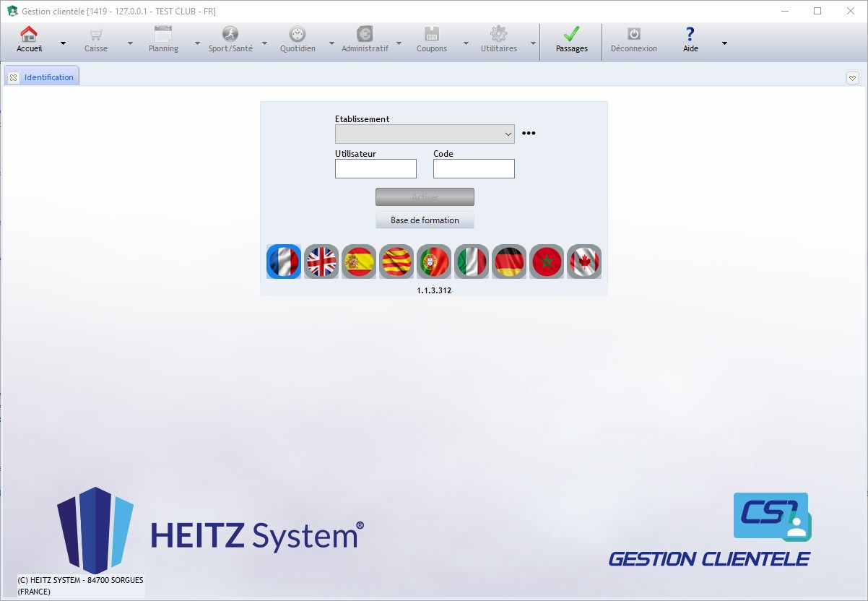Screen dimensions: 868x601
Task: Open Base de formation
Action: click(x=425, y=220)
